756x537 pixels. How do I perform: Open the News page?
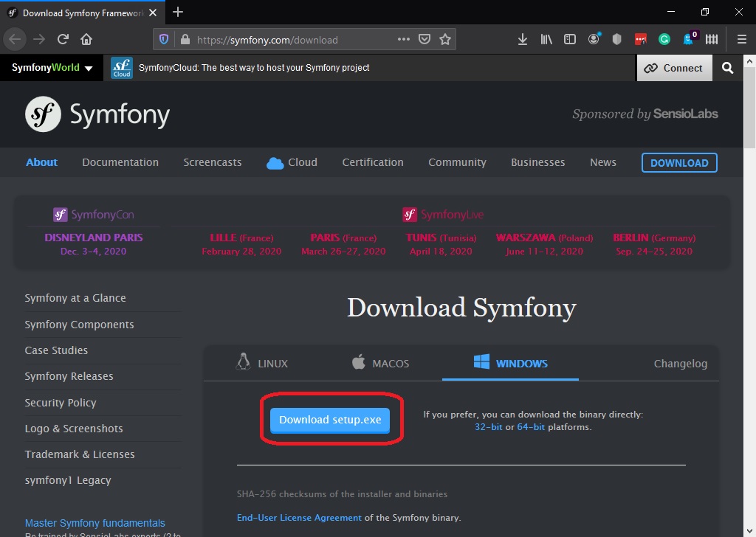point(602,162)
